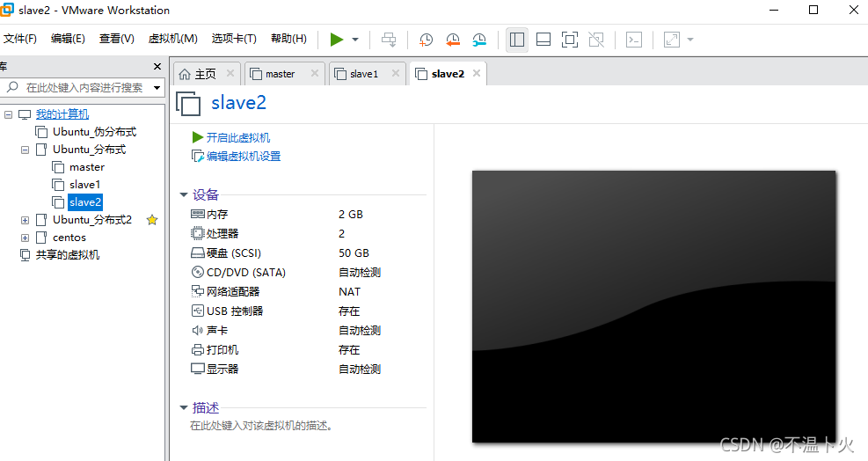Click the favorite star next to Ubuntu_分布式2
868x461 pixels.
pos(152,220)
